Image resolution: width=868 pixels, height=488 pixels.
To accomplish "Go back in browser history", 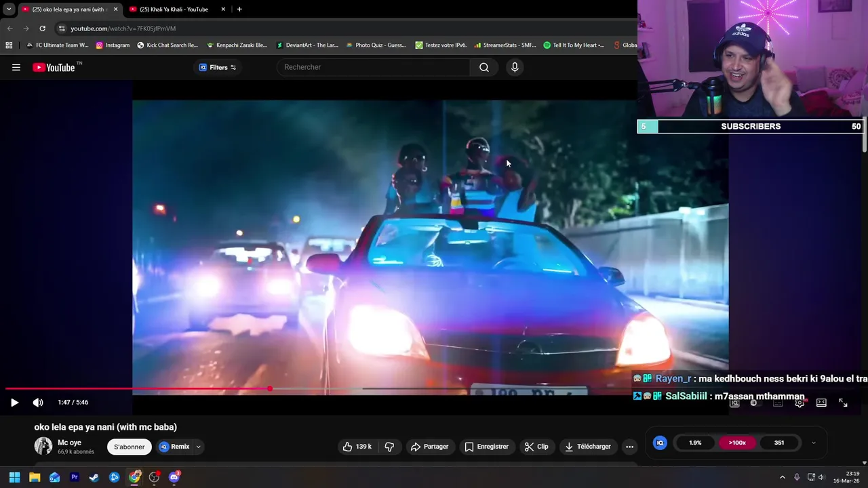I will click(9, 28).
